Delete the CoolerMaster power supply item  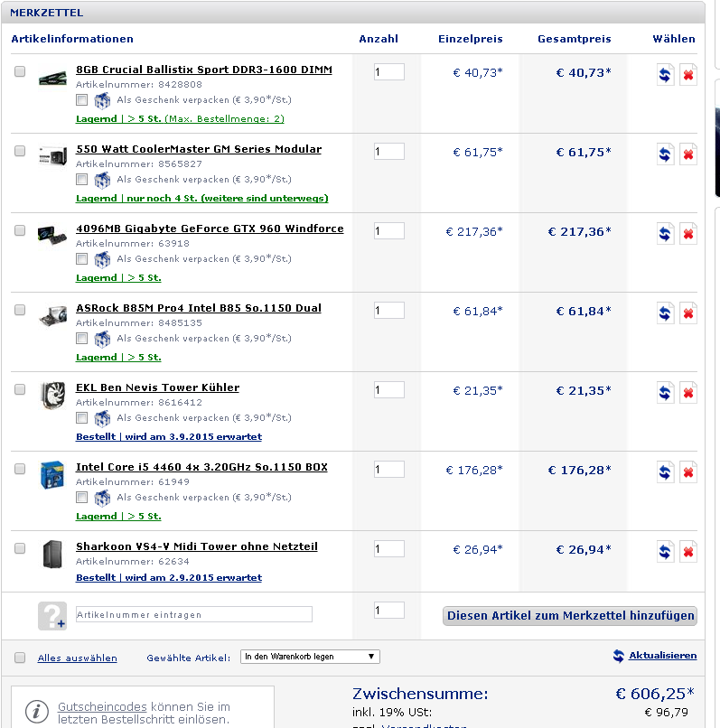pyautogui.click(x=688, y=154)
